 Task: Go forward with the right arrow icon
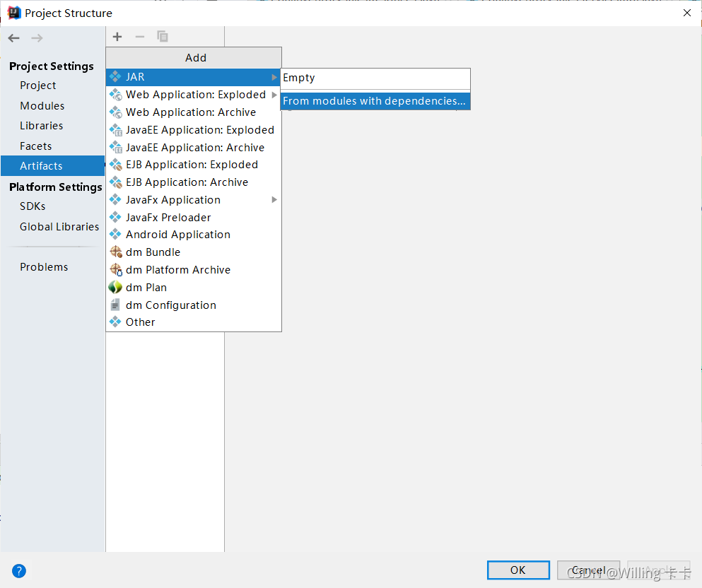37,38
